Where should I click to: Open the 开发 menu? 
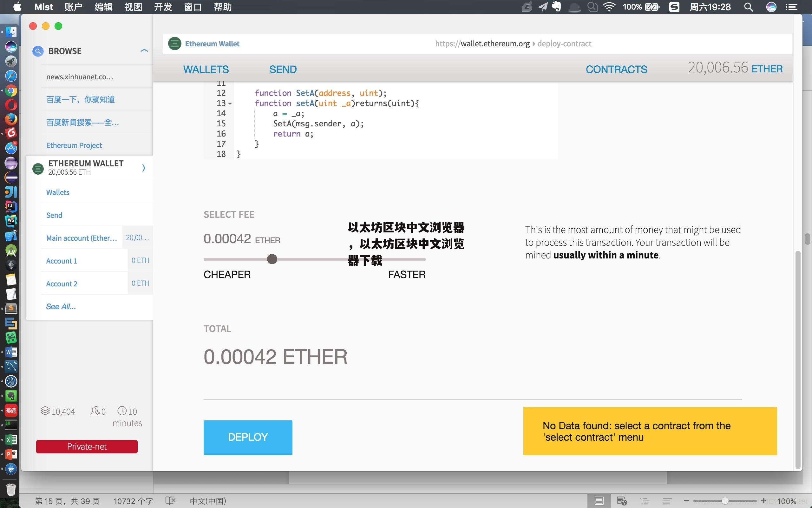coord(163,7)
